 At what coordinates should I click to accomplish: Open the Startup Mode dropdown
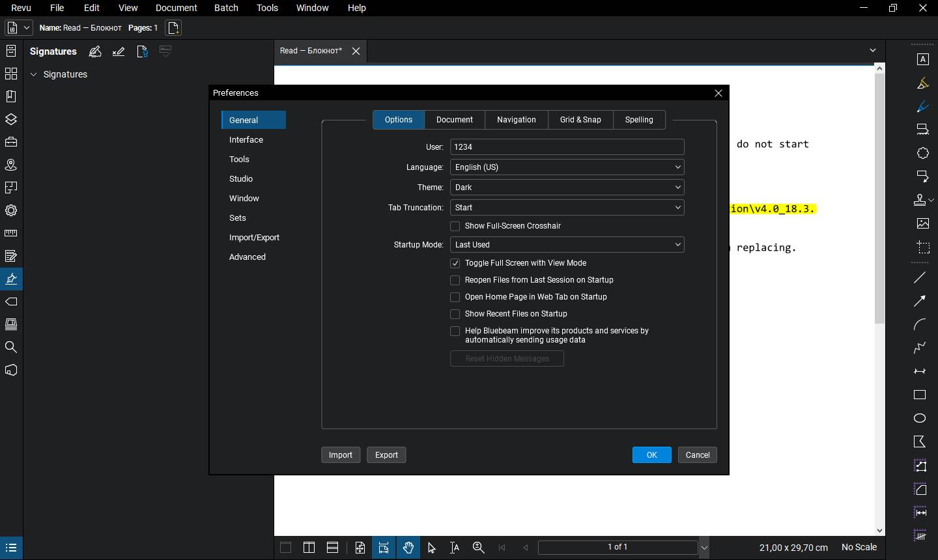click(567, 245)
